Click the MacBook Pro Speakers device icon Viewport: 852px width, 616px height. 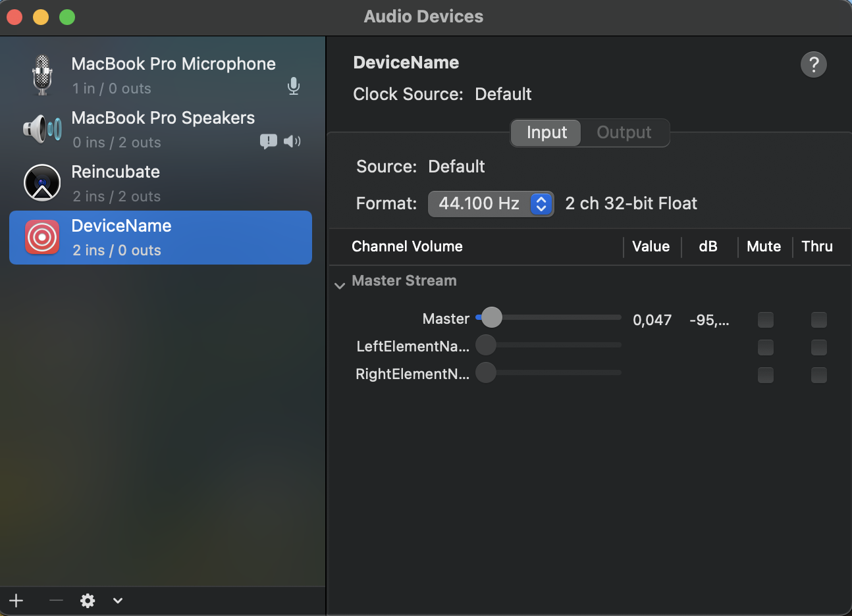pyautogui.click(x=42, y=129)
